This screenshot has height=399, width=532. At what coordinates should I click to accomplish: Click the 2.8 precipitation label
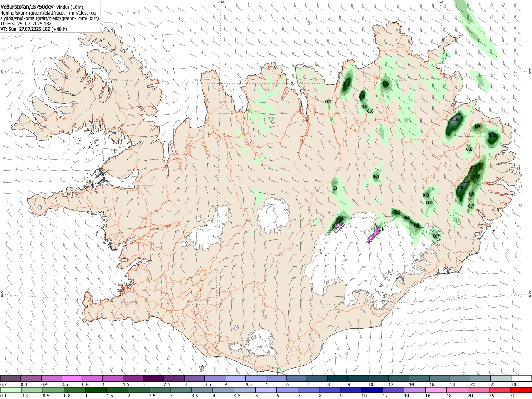pos(460,188)
